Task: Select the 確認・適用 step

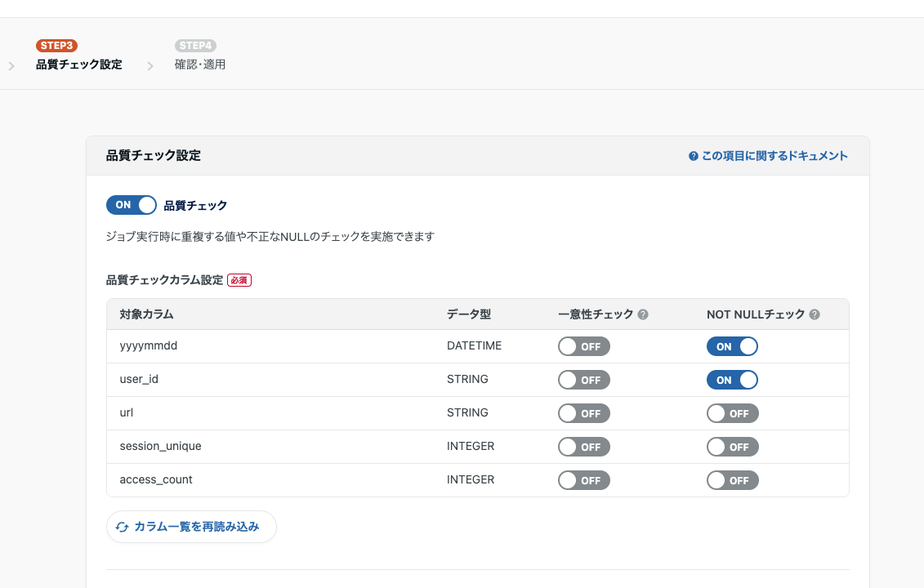Action: [x=199, y=64]
